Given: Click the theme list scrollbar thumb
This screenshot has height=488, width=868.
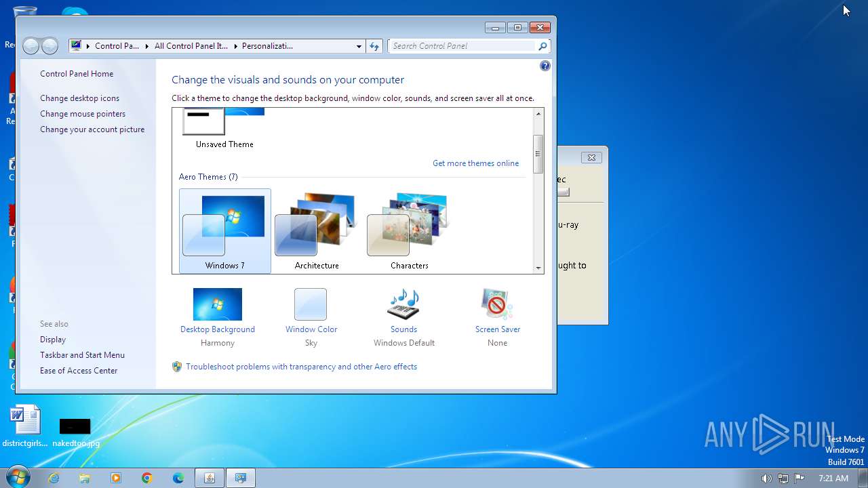Looking at the screenshot, I should (538, 154).
